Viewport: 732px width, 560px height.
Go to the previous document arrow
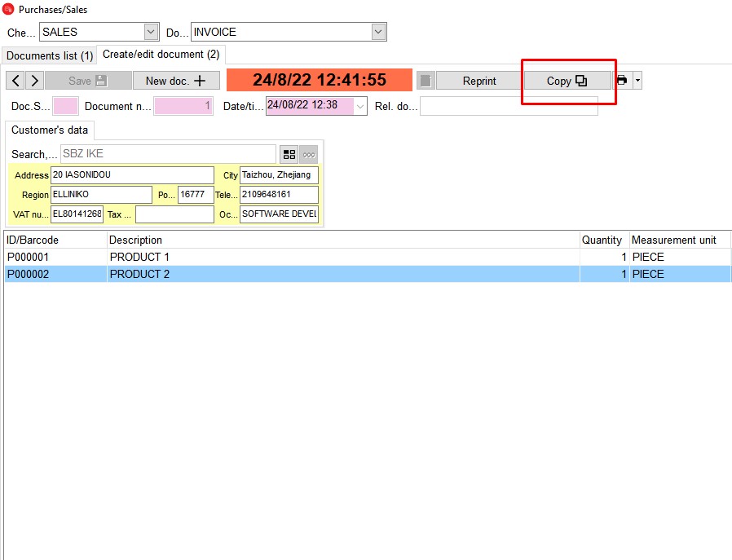tap(15, 81)
